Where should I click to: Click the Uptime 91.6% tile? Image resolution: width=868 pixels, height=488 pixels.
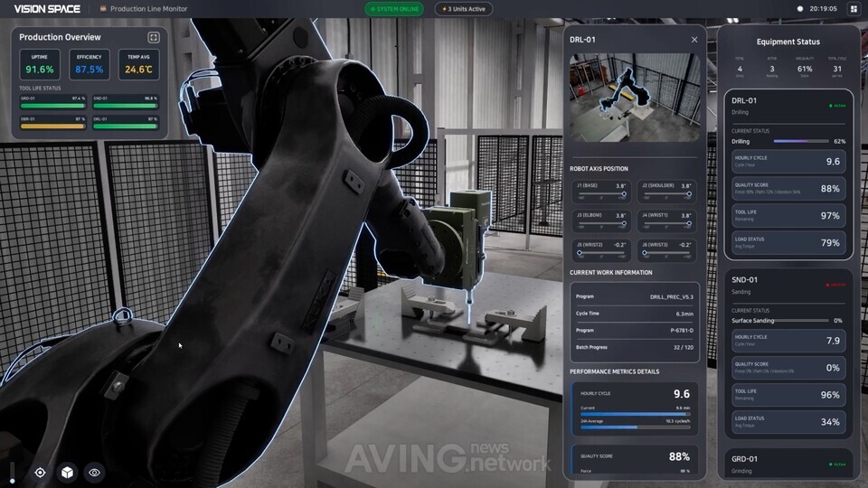[39, 64]
